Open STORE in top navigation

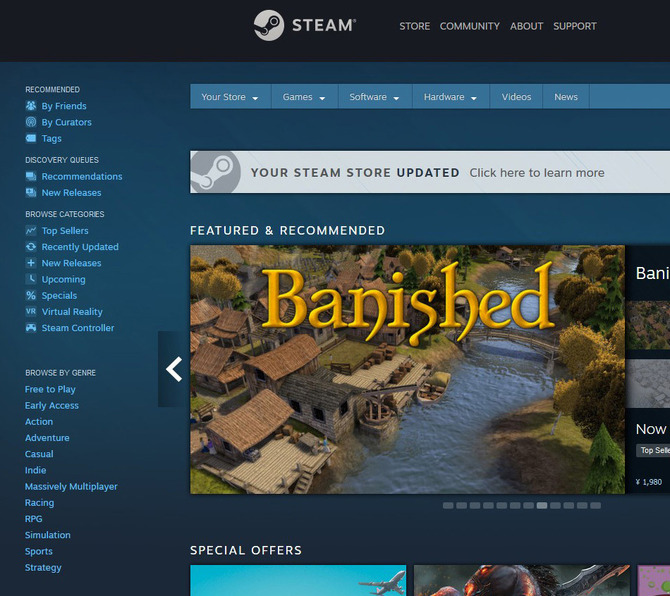tap(414, 26)
